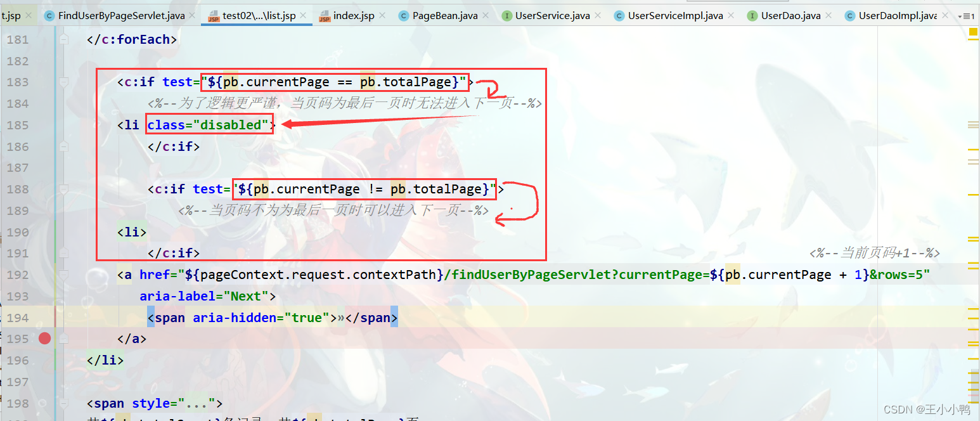The width and height of the screenshot is (980, 421).
Task: Click line number 183 in the gutter
Action: click(x=18, y=82)
